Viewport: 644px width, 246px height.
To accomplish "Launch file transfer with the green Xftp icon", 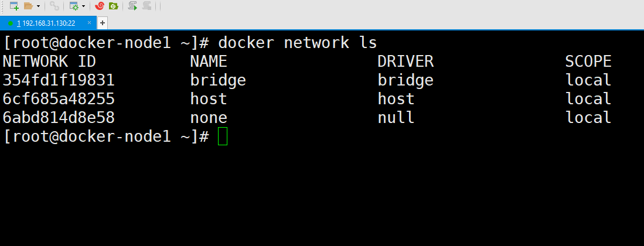I will pos(113,6).
